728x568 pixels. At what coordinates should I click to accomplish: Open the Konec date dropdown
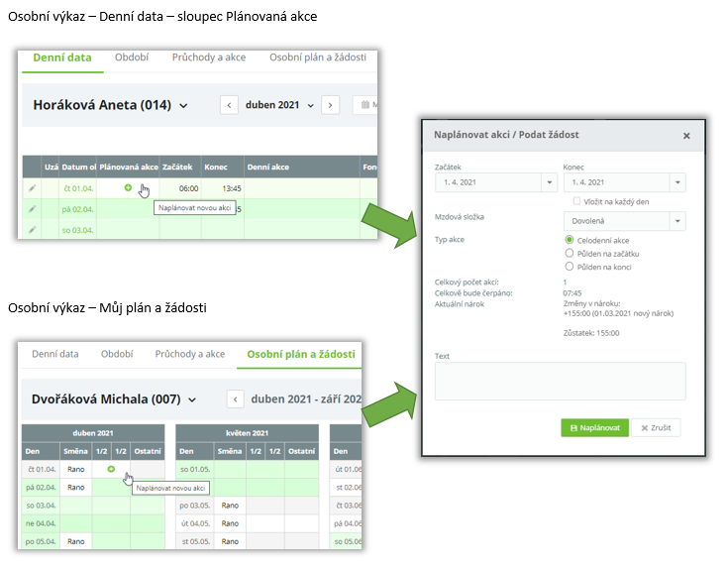[x=676, y=183]
